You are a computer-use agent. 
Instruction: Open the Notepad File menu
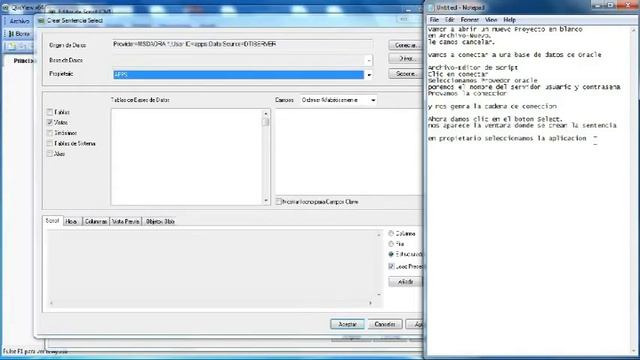point(434,20)
